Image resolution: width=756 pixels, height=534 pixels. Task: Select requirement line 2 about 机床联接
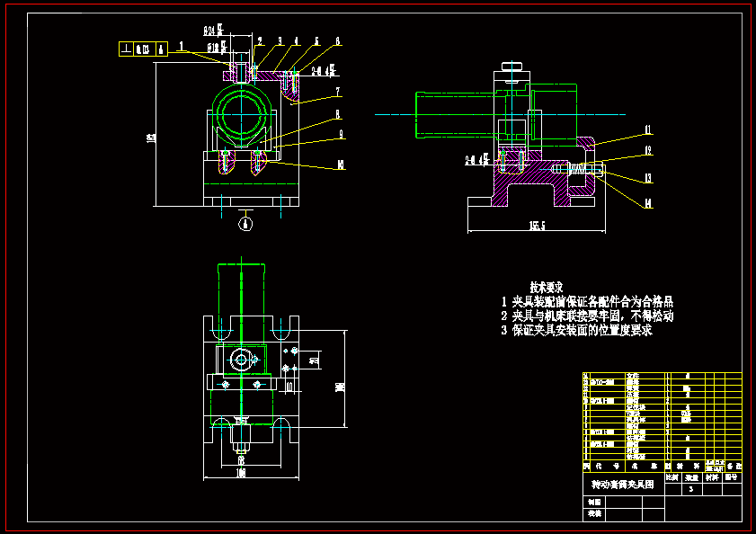pos(586,316)
